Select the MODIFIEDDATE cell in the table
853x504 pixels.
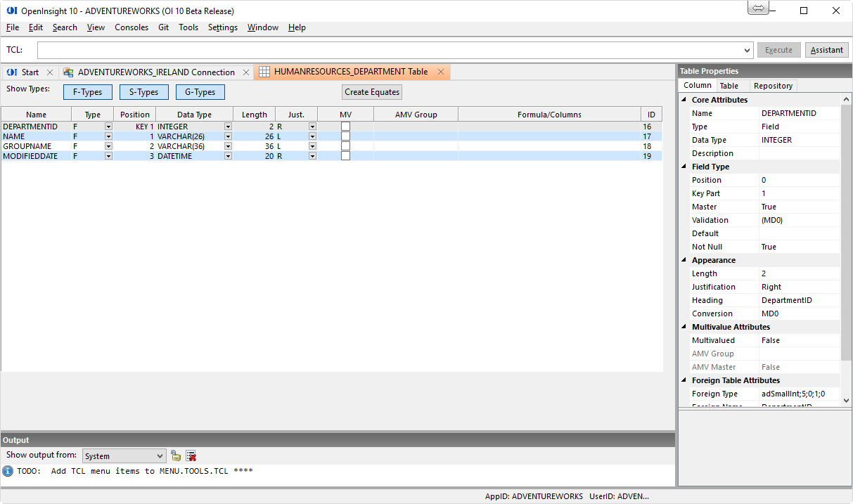coord(37,156)
